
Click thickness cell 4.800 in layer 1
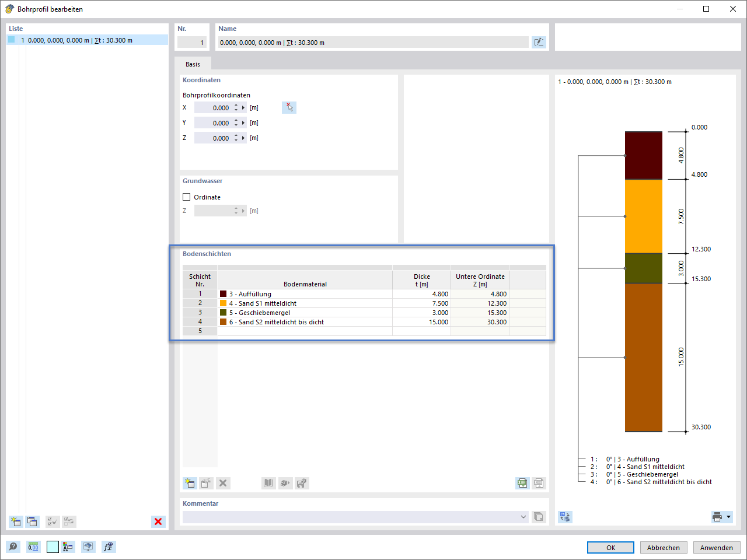pos(421,294)
